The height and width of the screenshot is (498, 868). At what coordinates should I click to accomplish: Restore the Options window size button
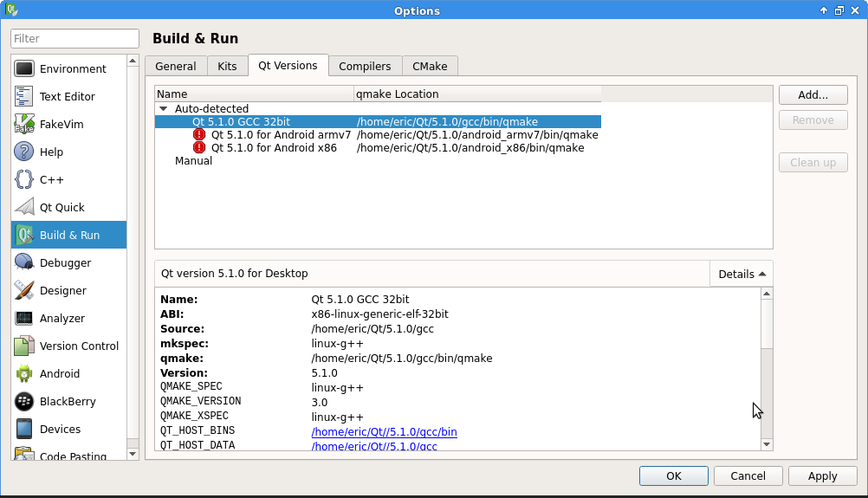tap(839, 10)
